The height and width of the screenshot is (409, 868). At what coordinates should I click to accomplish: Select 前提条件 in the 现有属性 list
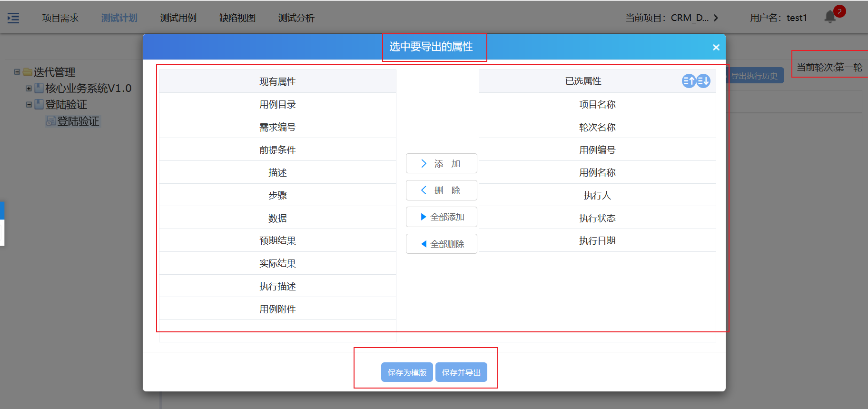click(x=277, y=150)
